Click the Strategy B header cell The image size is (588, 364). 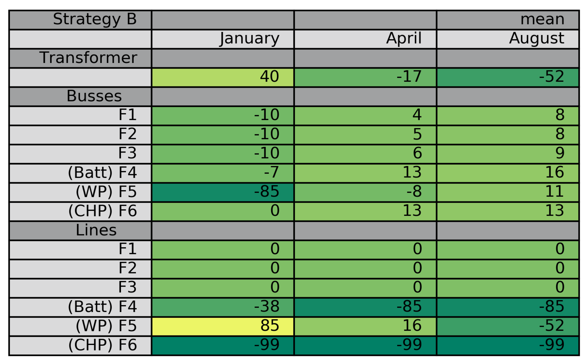click(80, 20)
